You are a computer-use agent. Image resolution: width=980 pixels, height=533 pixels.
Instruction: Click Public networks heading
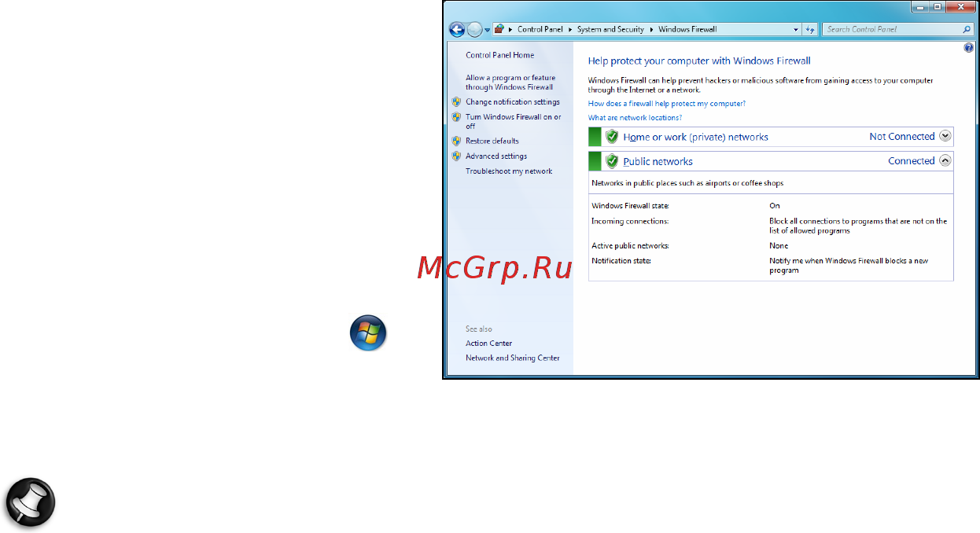(x=658, y=161)
